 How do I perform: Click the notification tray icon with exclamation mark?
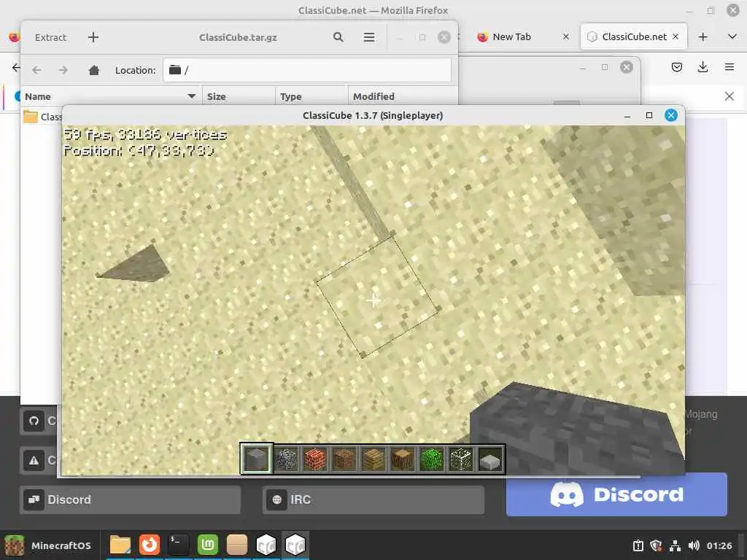638,545
